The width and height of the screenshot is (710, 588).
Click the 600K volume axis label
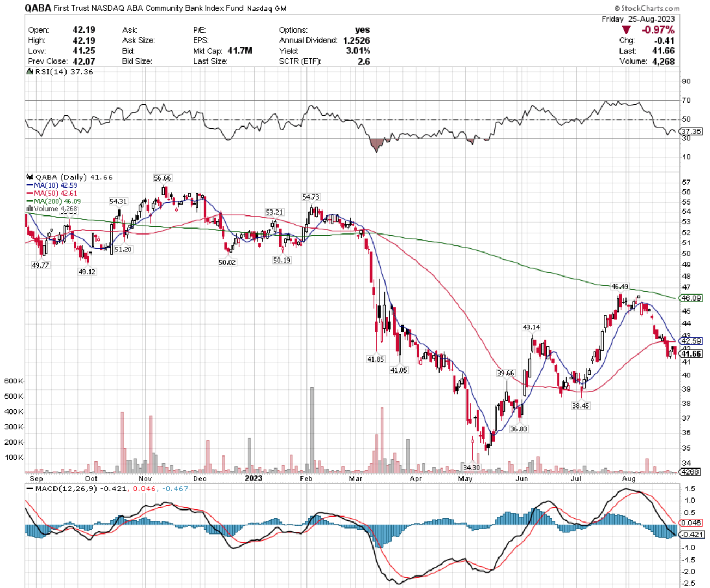(x=13, y=381)
